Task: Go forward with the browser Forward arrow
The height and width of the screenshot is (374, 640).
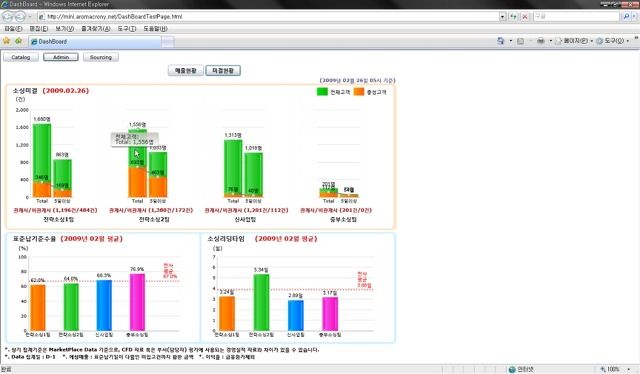Action: tap(20, 17)
